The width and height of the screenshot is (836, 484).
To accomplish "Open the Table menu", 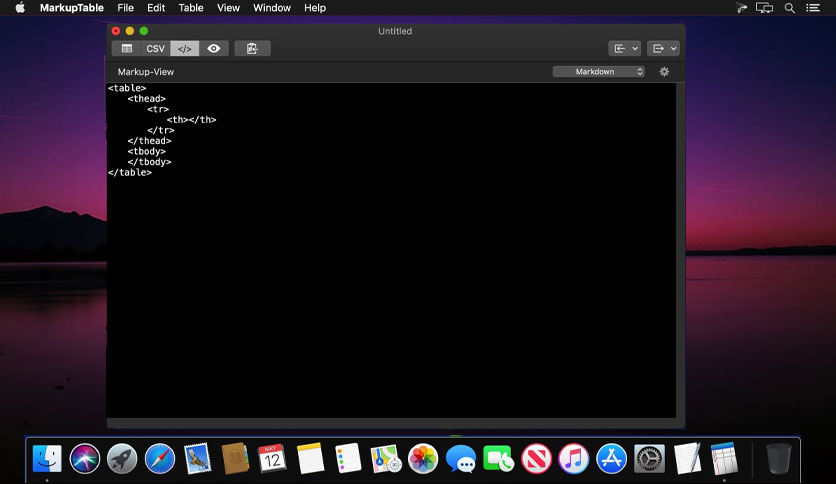I will [191, 8].
